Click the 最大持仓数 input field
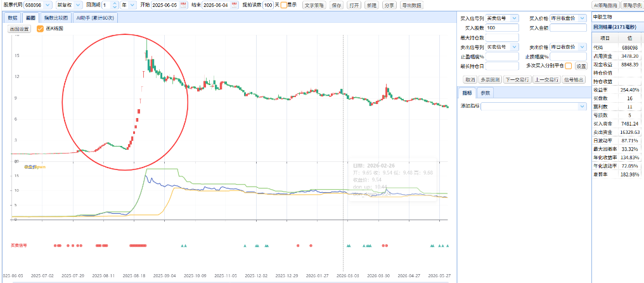Viewport: 644px width, 283px height. 502,37
